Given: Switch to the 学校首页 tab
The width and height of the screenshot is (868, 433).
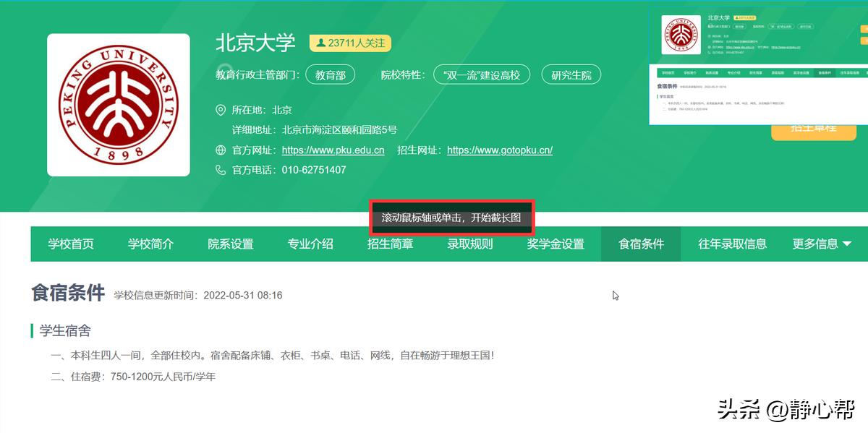Looking at the screenshot, I should (x=69, y=244).
